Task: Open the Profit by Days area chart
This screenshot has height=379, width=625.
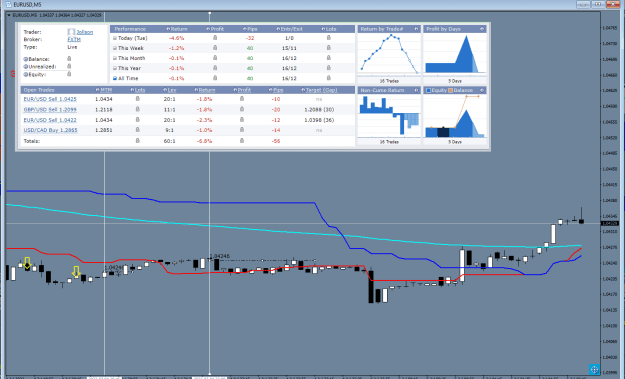Action: click(x=455, y=55)
